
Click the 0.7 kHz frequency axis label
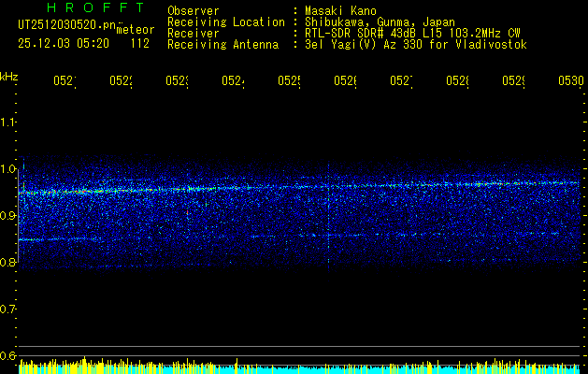point(8,309)
